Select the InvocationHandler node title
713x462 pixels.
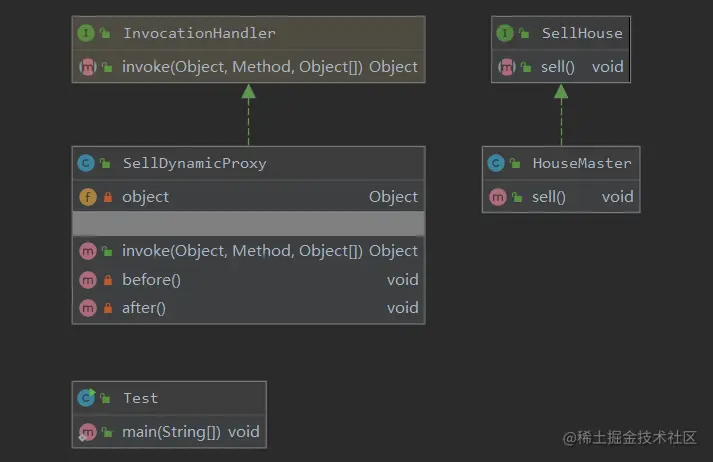(x=199, y=33)
